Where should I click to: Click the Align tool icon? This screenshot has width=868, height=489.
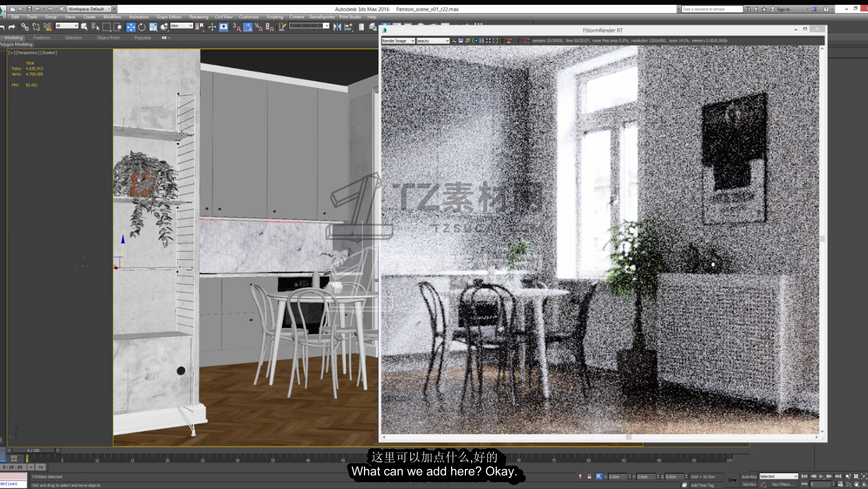click(348, 27)
